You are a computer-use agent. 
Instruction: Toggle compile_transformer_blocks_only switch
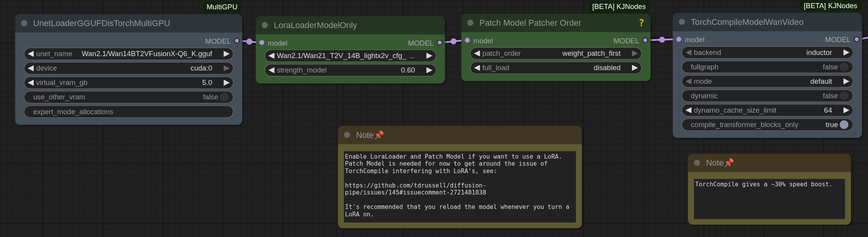(844, 125)
